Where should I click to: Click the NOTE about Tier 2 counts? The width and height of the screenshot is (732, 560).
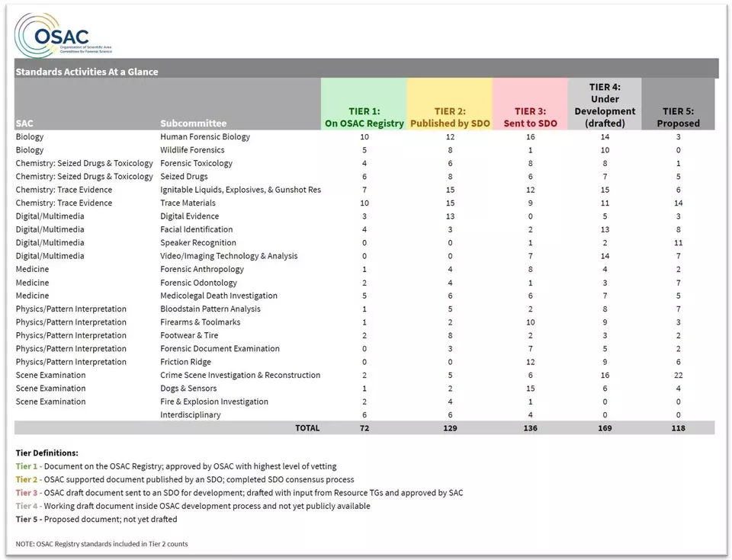pyautogui.click(x=101, y=544)
